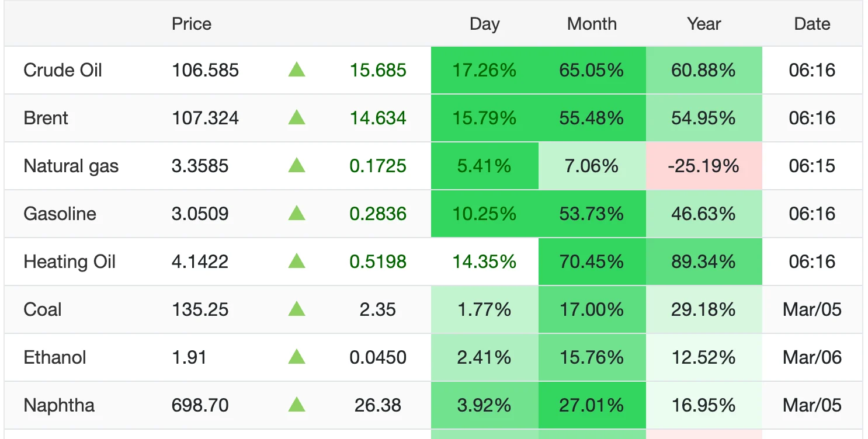Click the dark green 70.45% Heating Oil cell
The image size is (868, 439).
(592, 262)
